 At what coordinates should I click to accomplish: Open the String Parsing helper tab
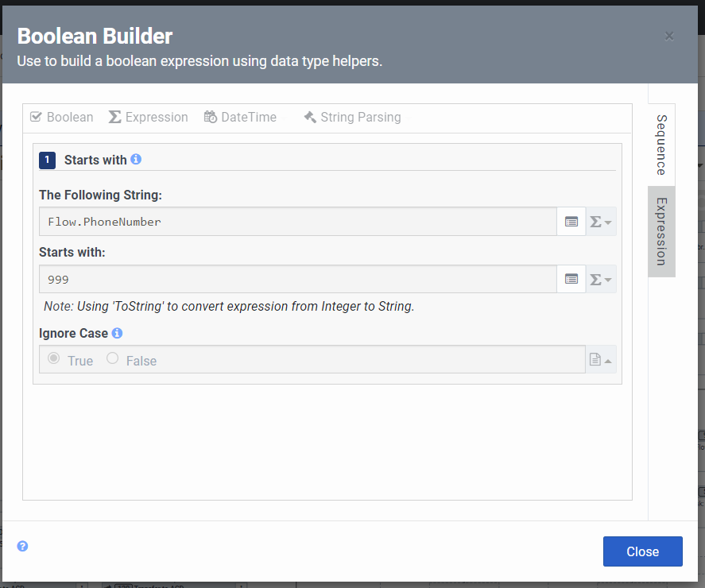click(x=352, y=118)
